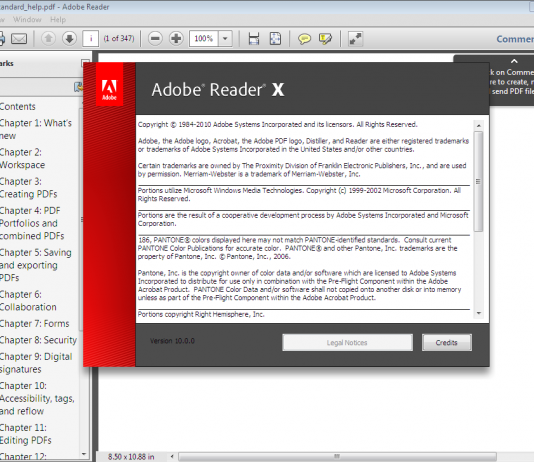Open the Chapter 8: Security bookmark

point(38,340)
